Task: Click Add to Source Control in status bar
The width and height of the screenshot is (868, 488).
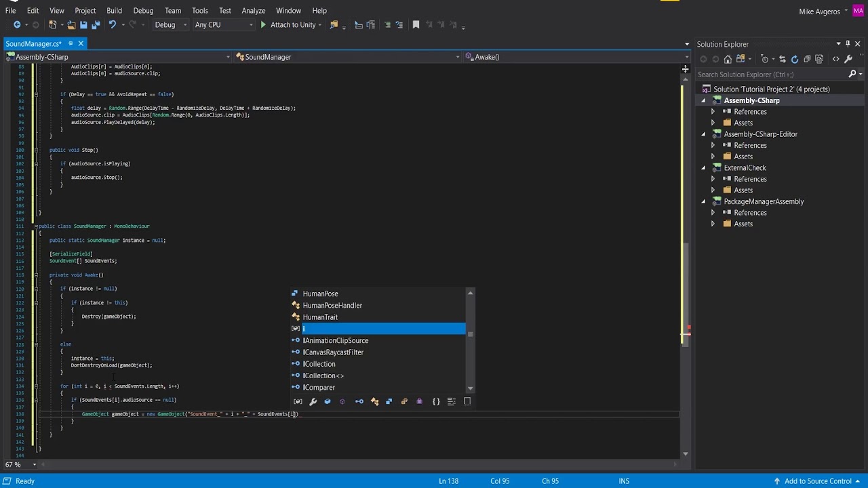Action: pos(816,481)
